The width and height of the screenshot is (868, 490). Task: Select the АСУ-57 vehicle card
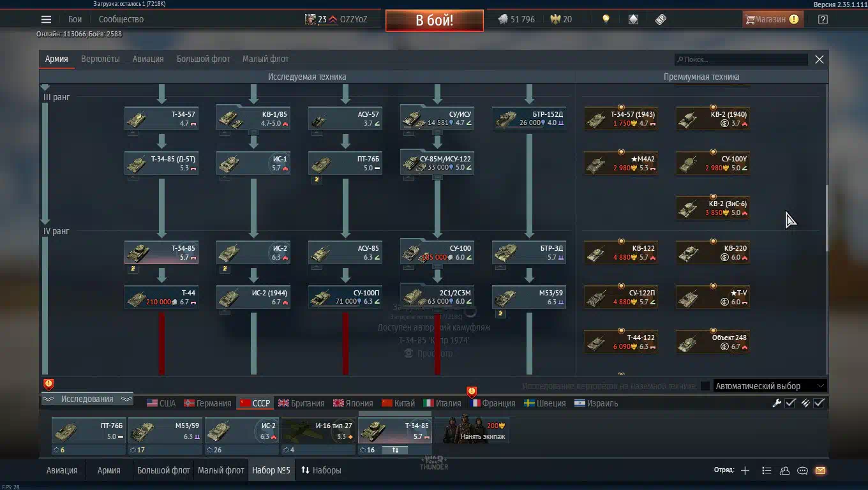coord(345,119)
